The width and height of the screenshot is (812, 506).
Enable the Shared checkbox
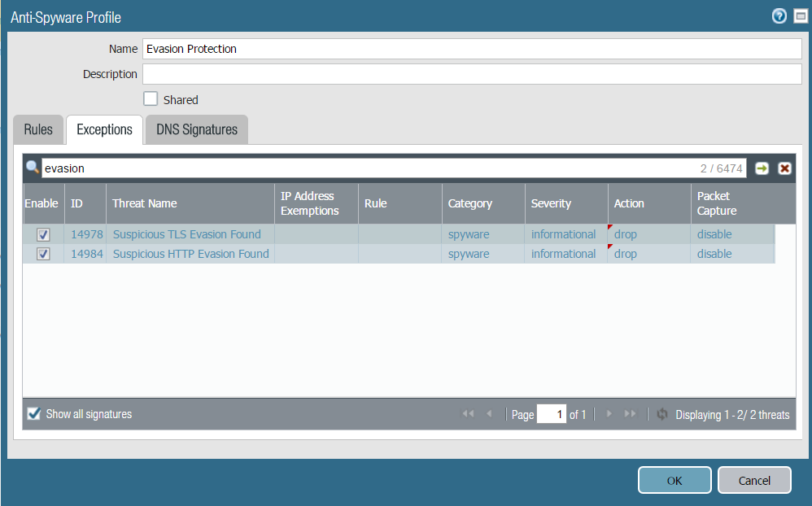tap(151, 99)
